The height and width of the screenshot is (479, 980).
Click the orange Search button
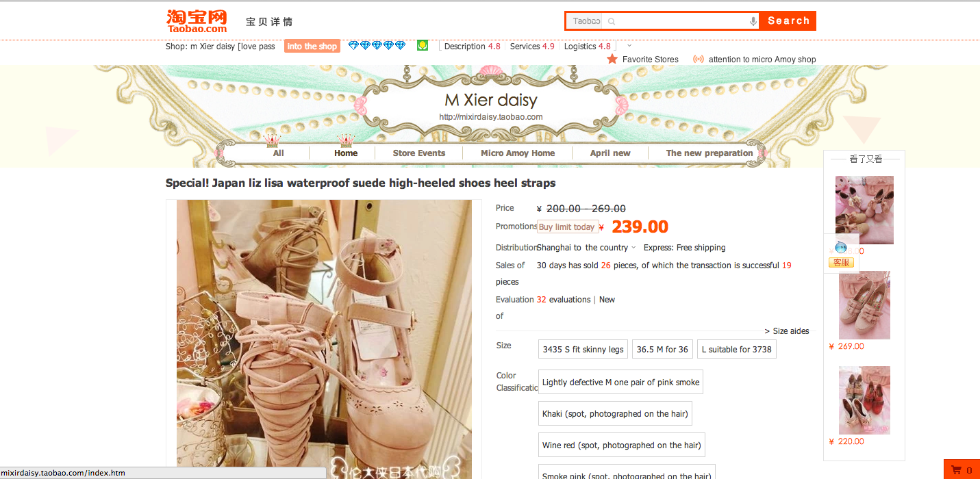pos(788,21)
